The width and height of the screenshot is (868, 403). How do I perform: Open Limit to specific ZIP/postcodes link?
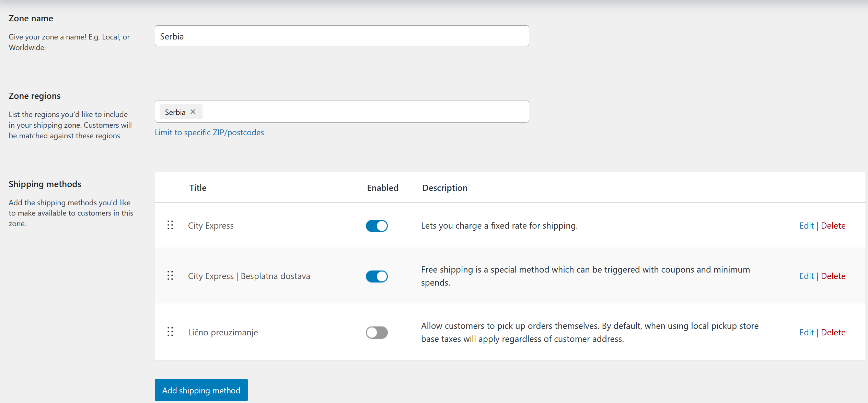click(x=209, y=133)
